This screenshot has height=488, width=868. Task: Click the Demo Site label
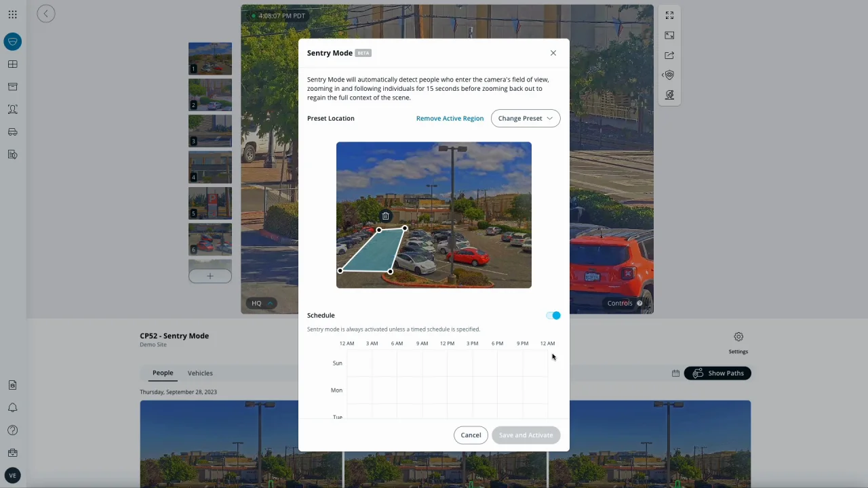(x=153, y=345)
